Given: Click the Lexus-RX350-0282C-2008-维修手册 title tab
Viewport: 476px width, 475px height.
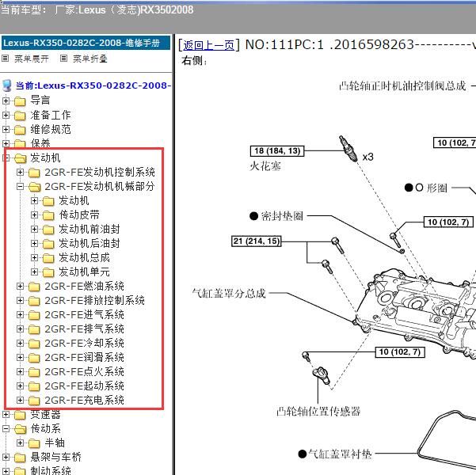Looking at the screenshot, I should click(86, 43).
